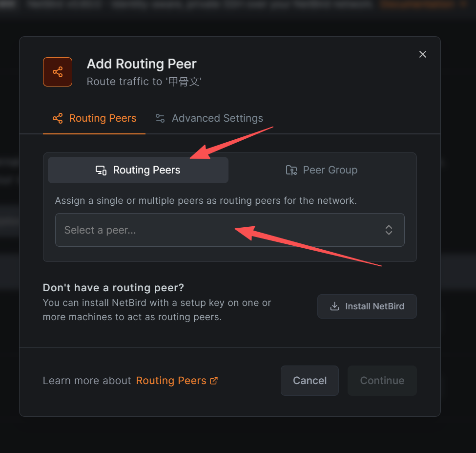Close the Add Routing Peer dialog

point(423,54)
